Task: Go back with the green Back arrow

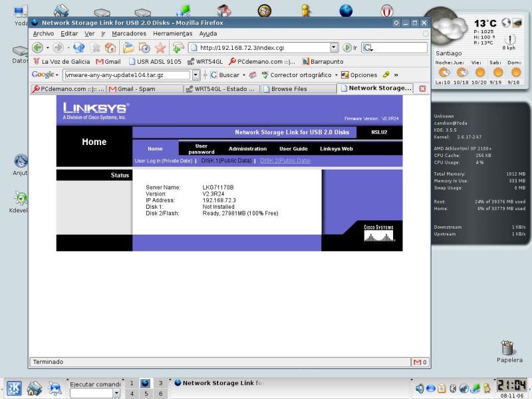Action: pyautogui.click(x=37, y=48)
